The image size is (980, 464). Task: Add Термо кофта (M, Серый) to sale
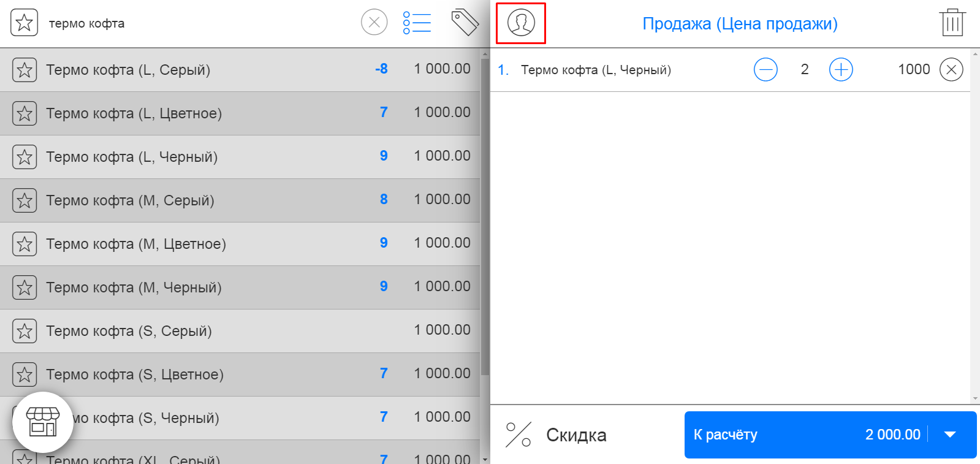click(240, 200)
